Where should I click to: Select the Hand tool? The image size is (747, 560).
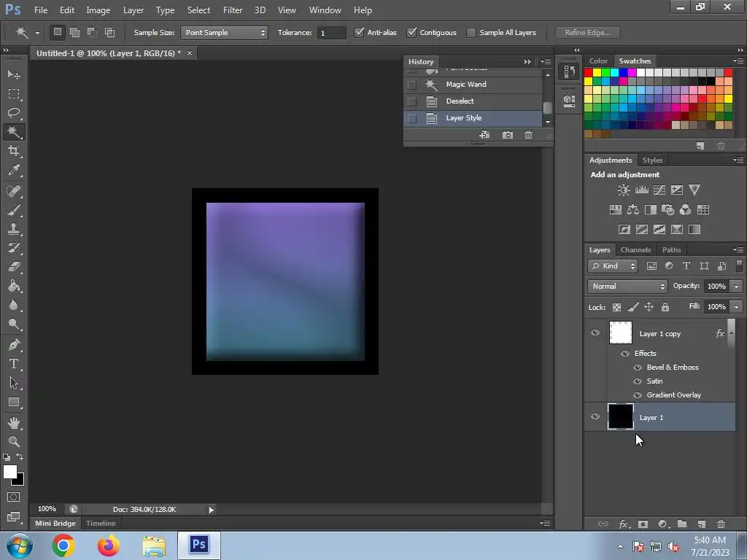tap(14, 422)
